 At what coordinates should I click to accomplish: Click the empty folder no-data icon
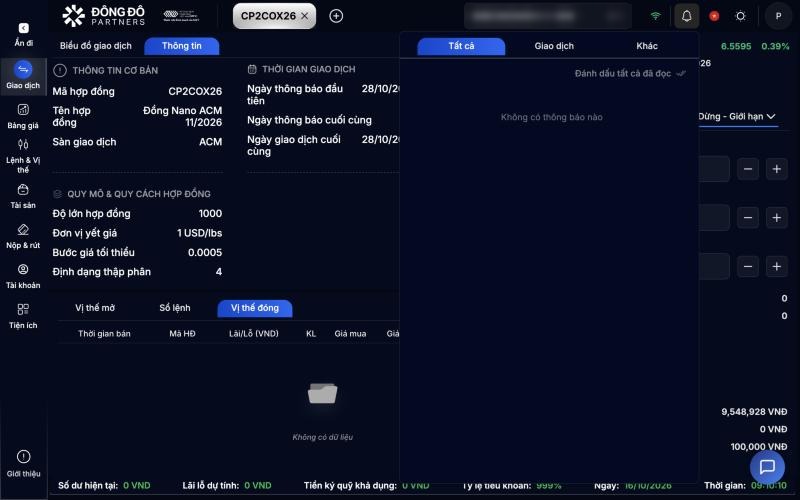point(322,394)
